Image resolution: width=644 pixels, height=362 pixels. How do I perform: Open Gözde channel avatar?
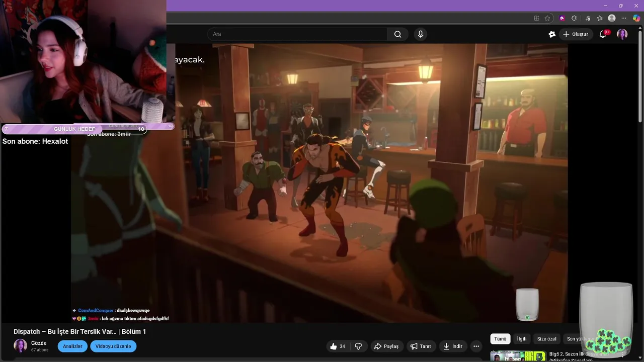[x=20, y=346]
